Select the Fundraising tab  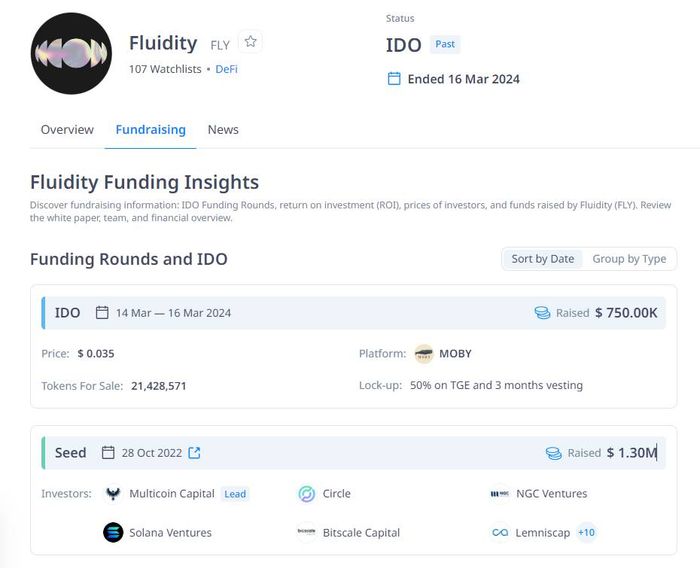pos(150,129)
